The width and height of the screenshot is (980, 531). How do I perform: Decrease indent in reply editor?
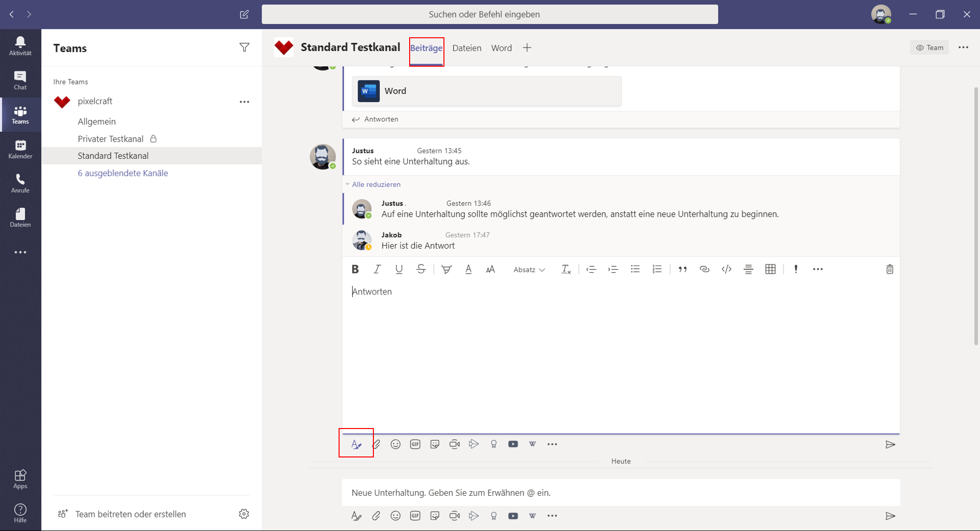[591, 269]
